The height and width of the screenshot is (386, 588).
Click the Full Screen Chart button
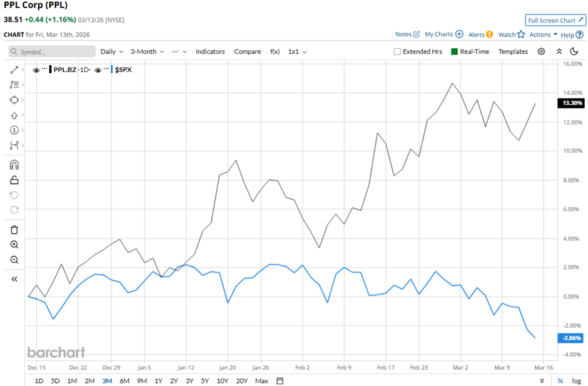coord(554,21)
